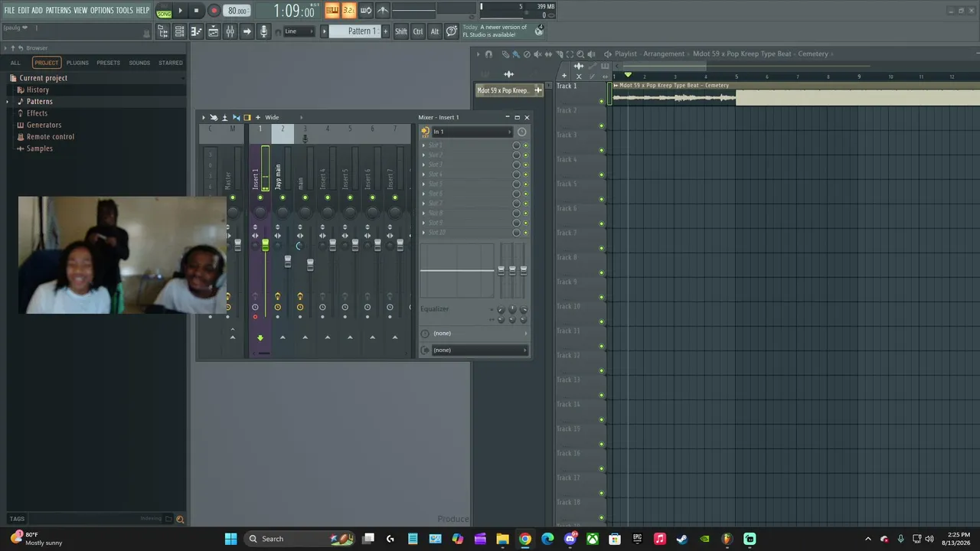Expand the Samples folder in browser
This screenshot has width=980, height=551.
click(39, 148)
